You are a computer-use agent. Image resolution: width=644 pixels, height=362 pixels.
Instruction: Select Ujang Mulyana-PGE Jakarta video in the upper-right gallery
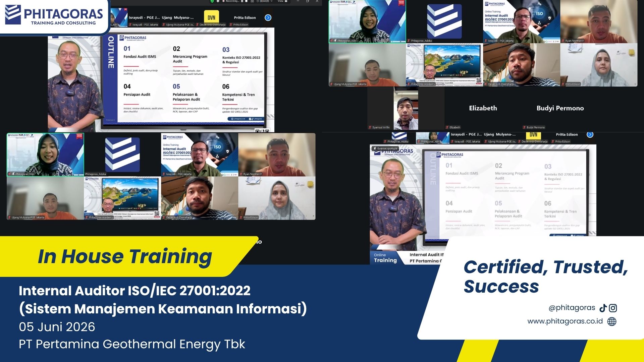[x=367, y=65]
